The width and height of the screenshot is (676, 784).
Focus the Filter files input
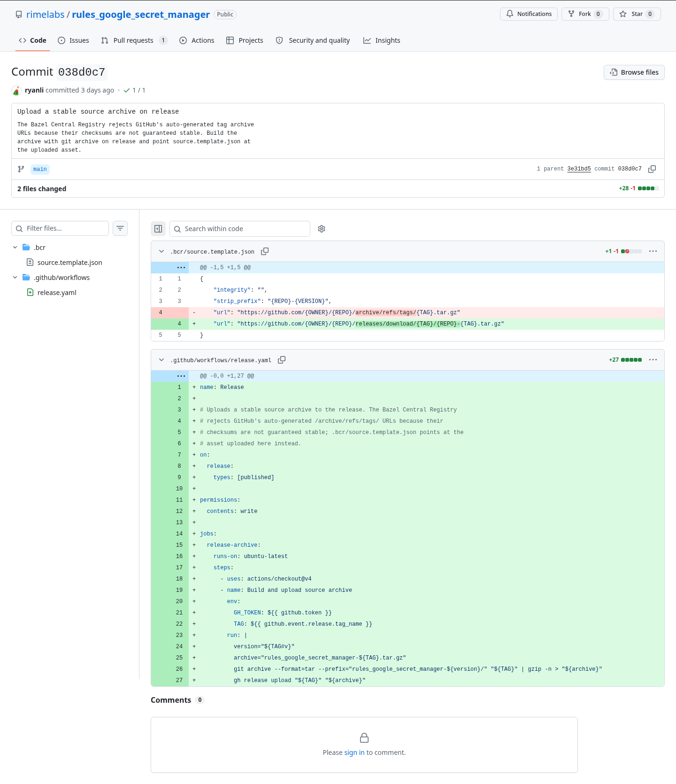click(60, 228)
